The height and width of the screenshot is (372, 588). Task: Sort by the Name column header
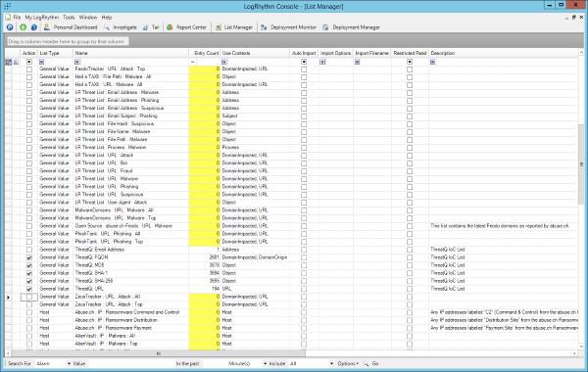pos(131,53)
